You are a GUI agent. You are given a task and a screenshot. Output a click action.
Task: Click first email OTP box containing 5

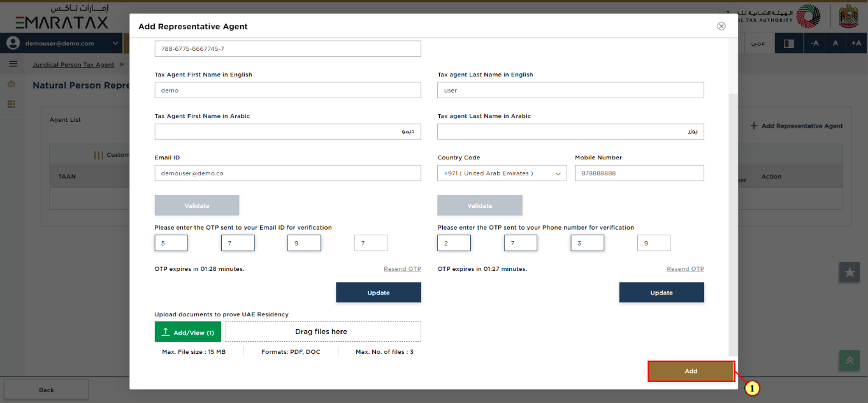171,243
